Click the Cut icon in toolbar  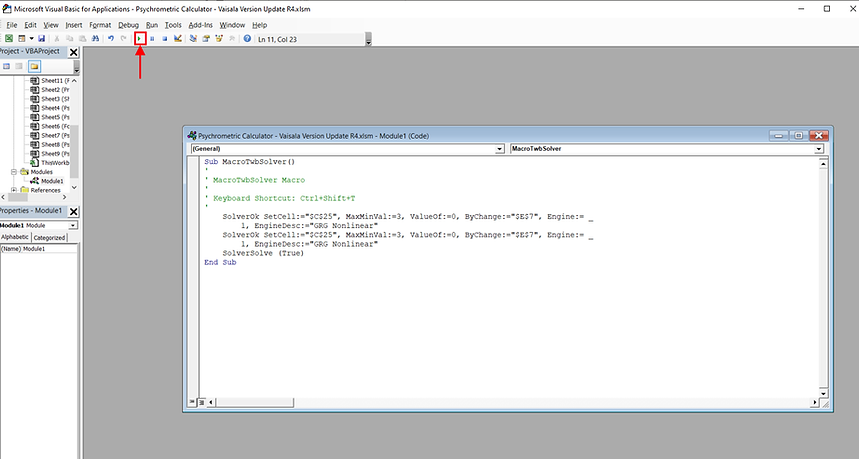coord(56,39)
